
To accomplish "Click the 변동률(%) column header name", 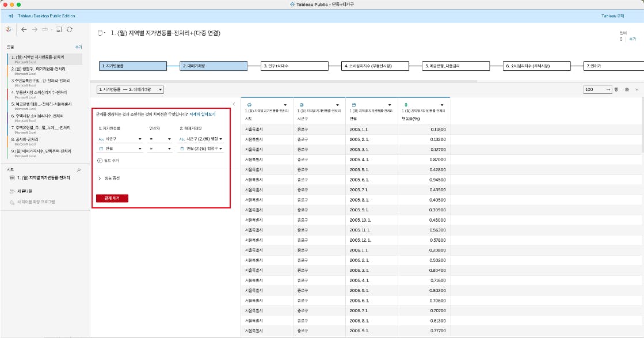I will point(411,119).
